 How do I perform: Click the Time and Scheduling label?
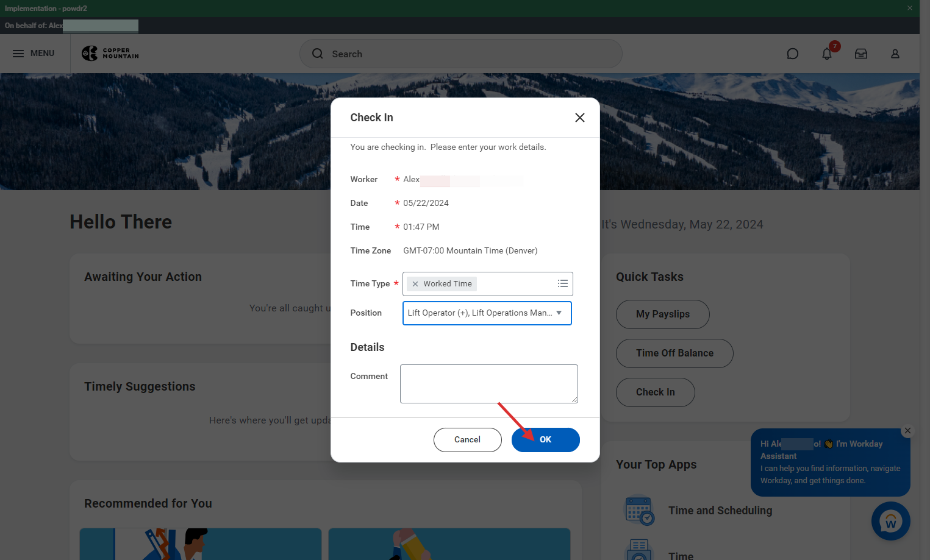point(720,511)
